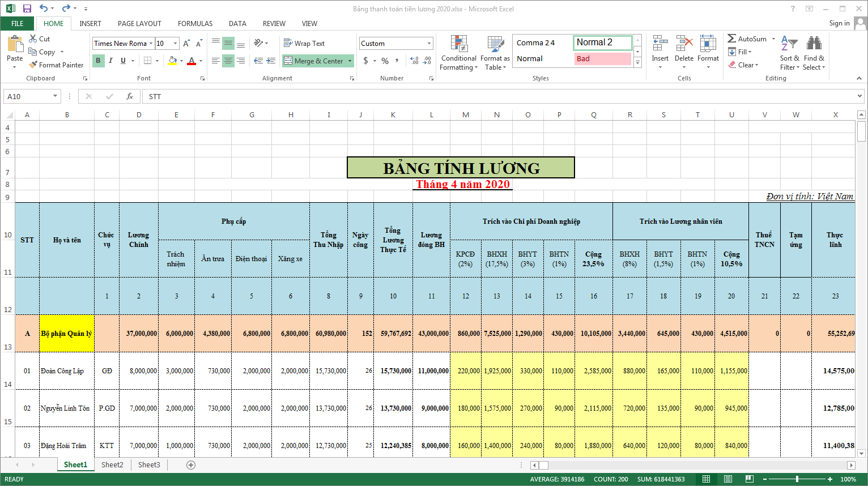Open Conditional Formatting options

(458, 52)
